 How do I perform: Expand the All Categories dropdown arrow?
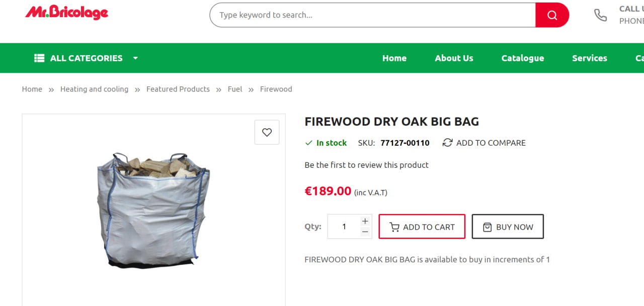click(135, 58)
